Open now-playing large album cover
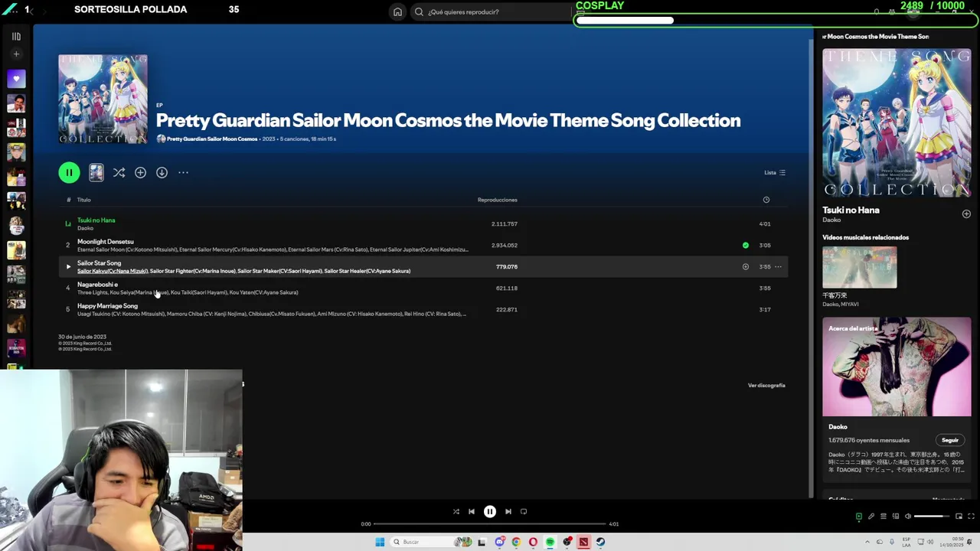The image size is (980, 551). tap(897, 123)
